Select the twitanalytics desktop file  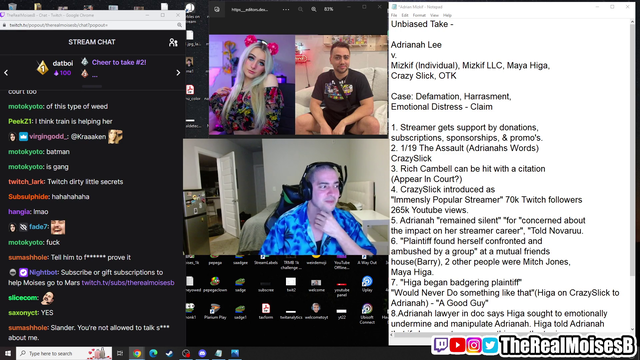coord(291,313)
